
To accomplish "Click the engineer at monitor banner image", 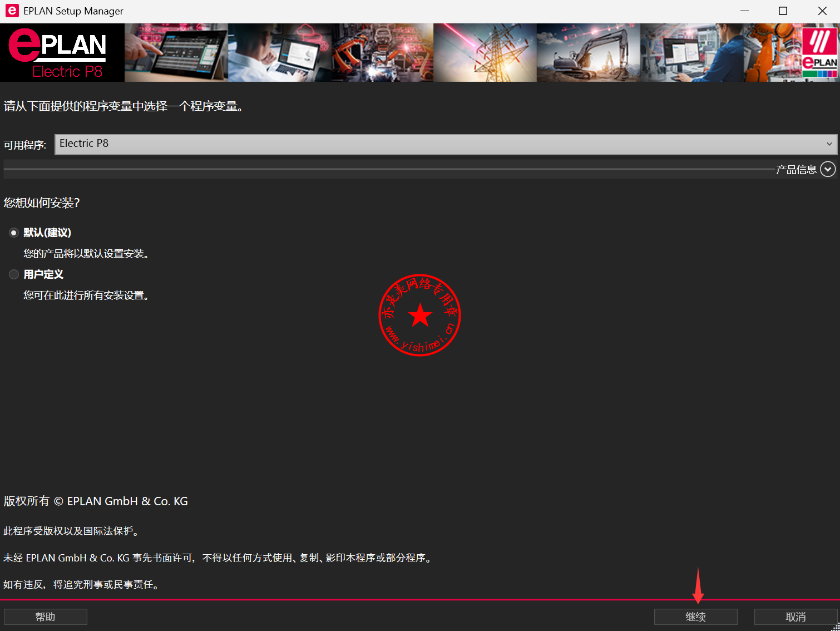I will pyautogui.click(x=691, y=53).
